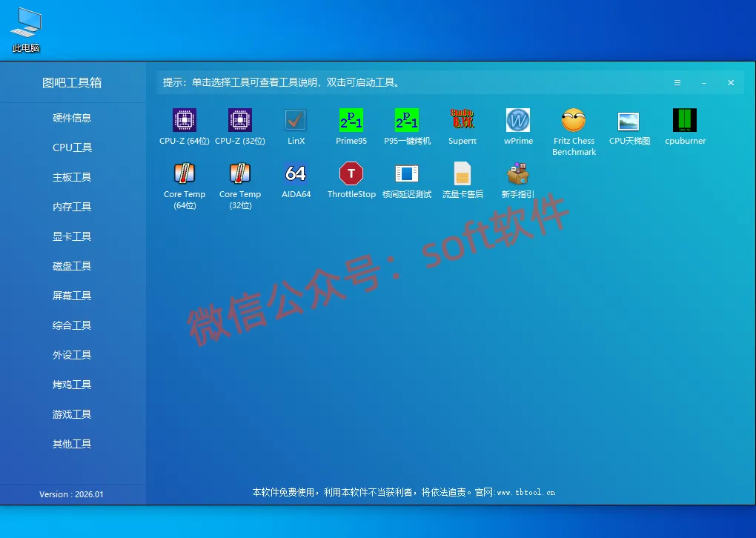Click the Version : 2026.01 label
Screen dimensions: 756x538
click(x=71, y=494)
